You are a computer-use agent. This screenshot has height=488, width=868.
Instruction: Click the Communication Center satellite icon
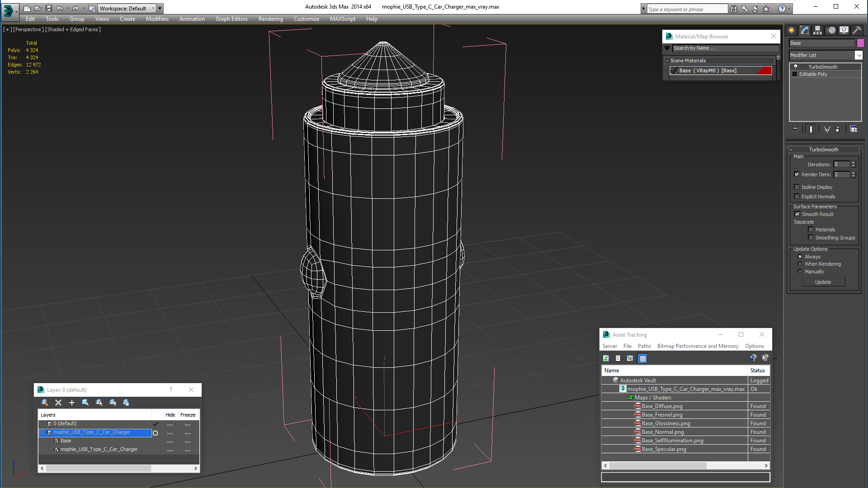[755, 9]
